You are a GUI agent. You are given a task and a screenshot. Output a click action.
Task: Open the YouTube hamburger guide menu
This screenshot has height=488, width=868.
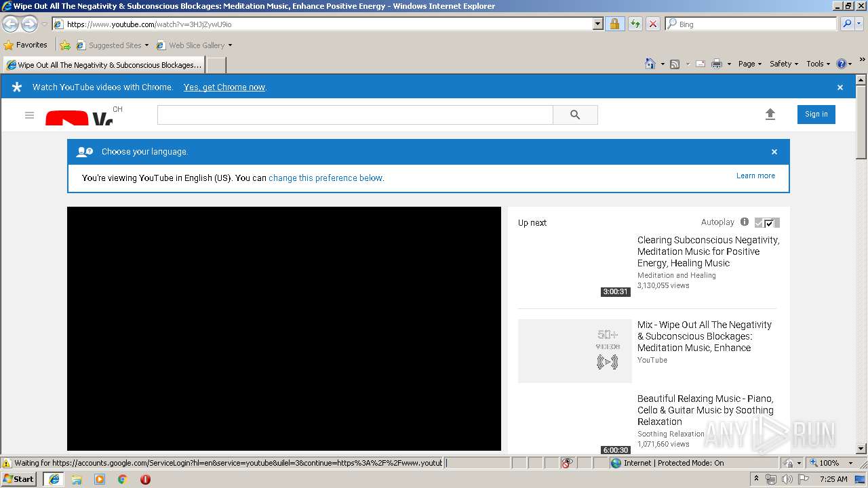[x=29, y=115]
